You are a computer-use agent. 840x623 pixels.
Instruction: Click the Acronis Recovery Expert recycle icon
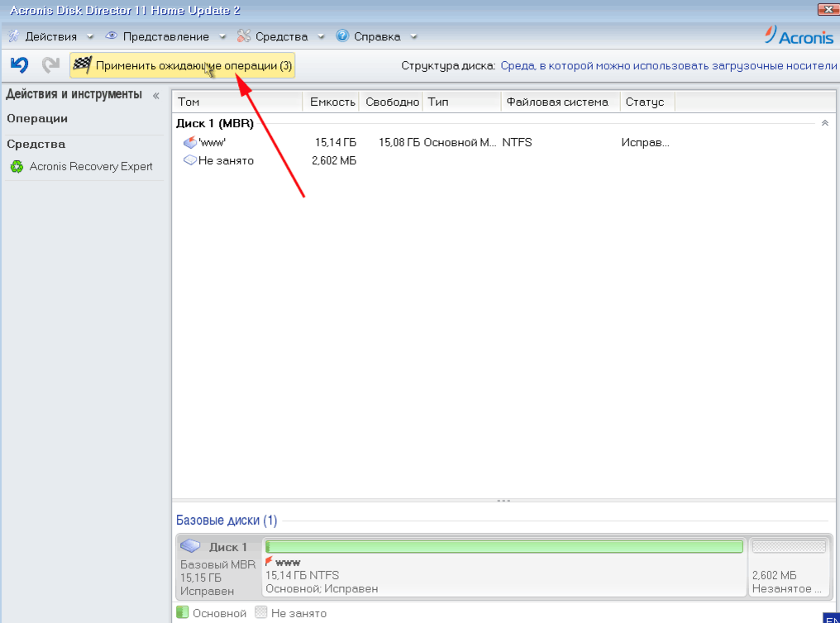pos(17,166)
